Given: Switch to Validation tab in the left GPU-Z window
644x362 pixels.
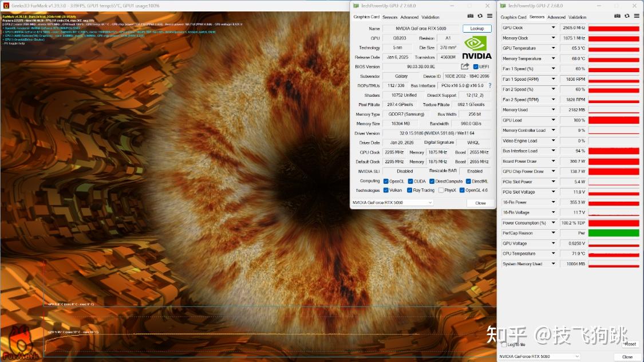Looking at the screenshot, I should tap(430, 17).
